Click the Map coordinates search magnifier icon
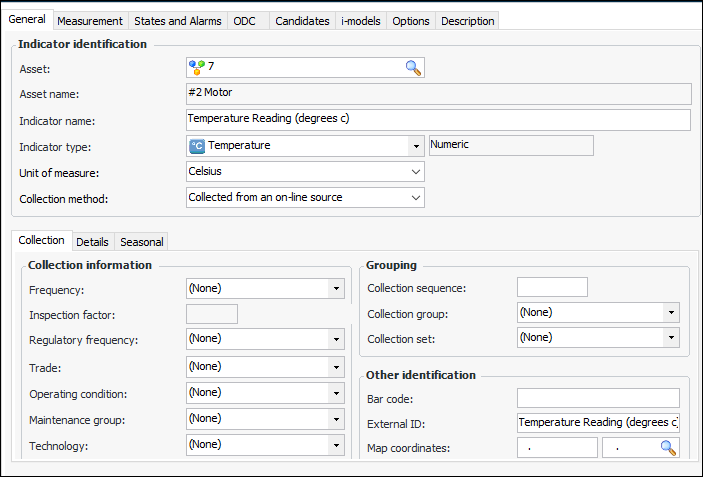The image size is (703, 477). [668, 448]
